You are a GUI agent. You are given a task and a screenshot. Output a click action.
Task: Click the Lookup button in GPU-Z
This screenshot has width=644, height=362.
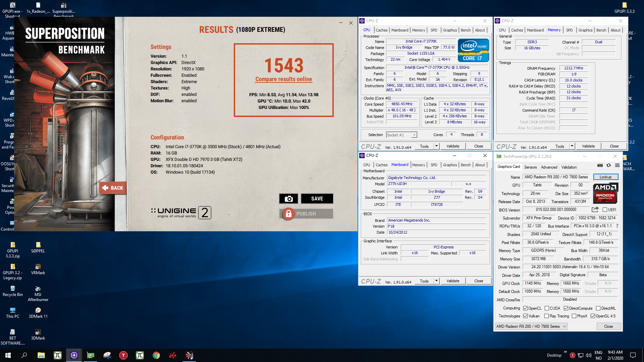click(x=606, y=177)
